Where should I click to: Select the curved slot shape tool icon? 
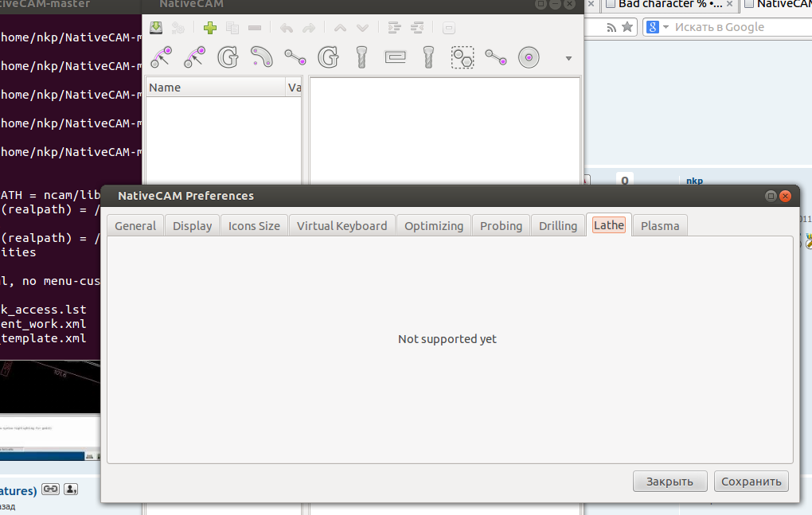[262, 57]
